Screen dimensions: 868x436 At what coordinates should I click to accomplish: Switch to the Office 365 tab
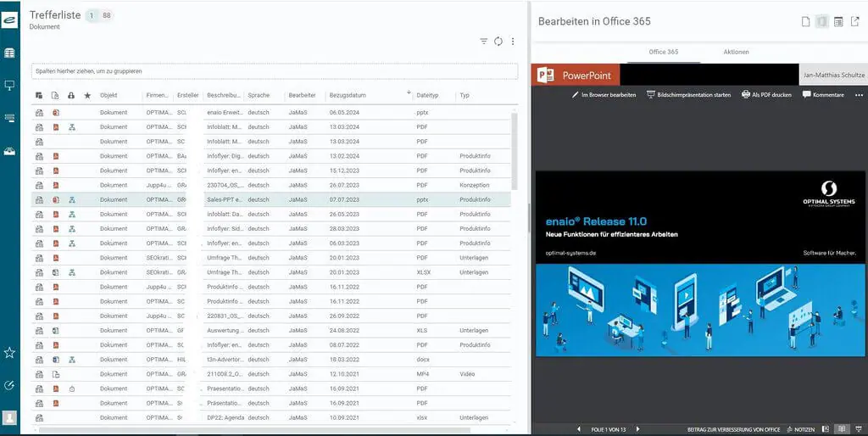(664, 52)
